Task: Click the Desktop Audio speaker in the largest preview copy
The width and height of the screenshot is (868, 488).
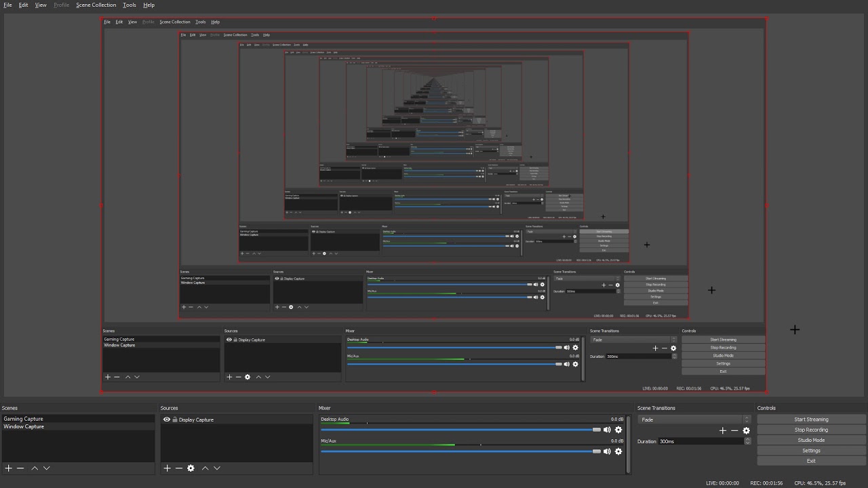Action: 567,348
